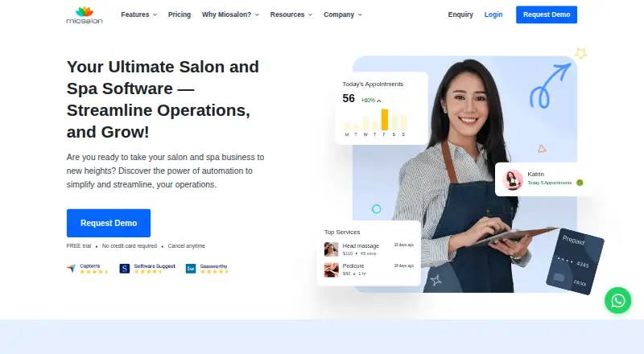Click the Pedicure service thumbnail
This screenshot has height=354, width=644.
[331, 270]
